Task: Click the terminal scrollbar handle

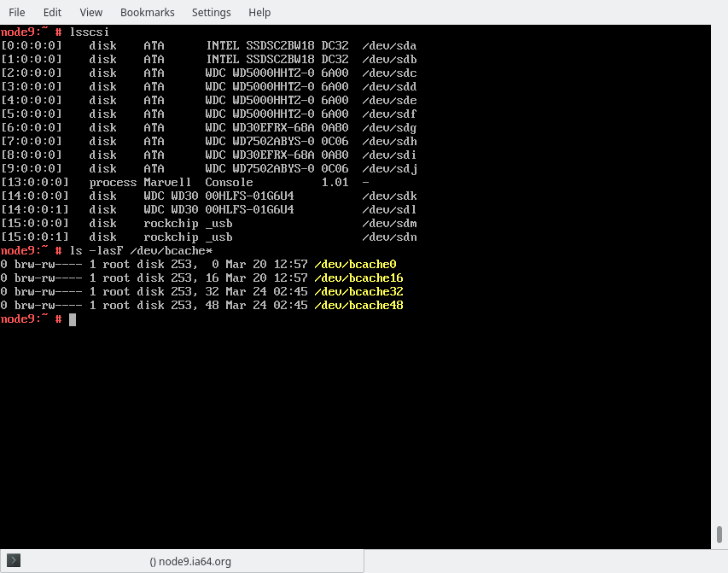Action: tap(719, 535)
